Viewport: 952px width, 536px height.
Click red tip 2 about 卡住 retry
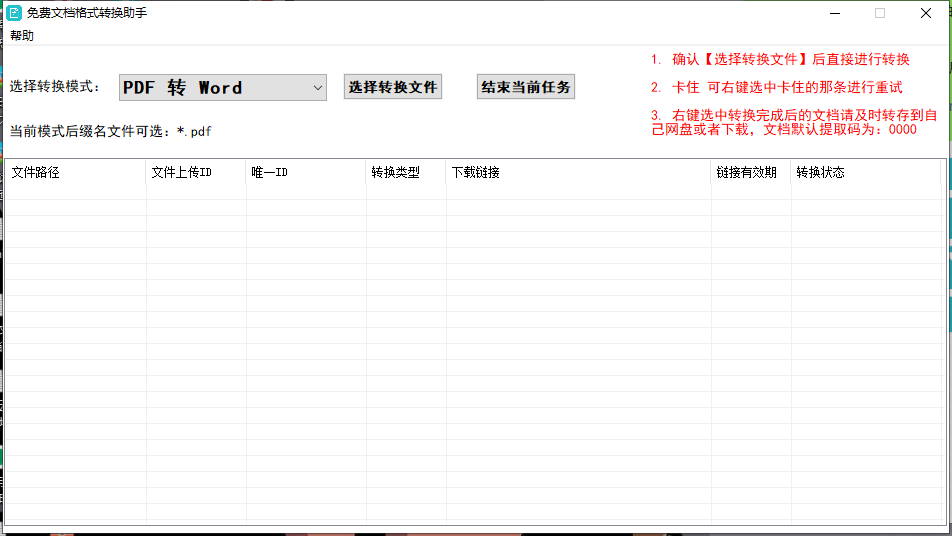coord(777,87)
